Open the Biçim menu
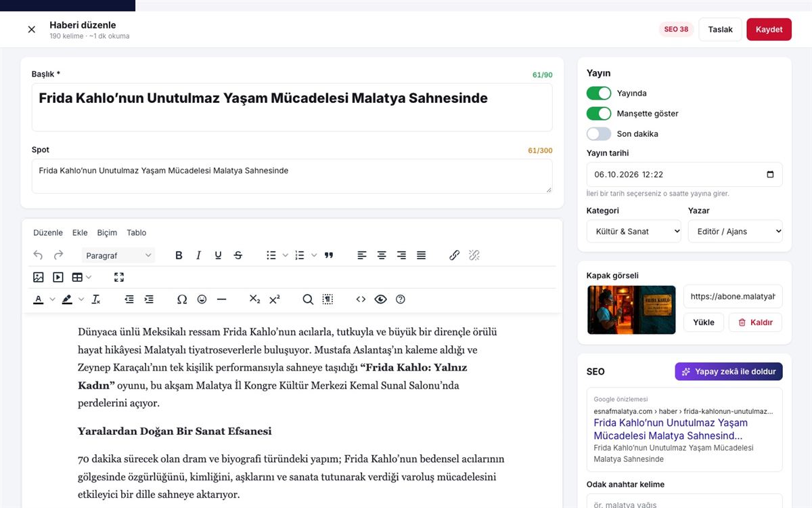Image resolution: width=812 pixels, height=508 pixels. 107,232
